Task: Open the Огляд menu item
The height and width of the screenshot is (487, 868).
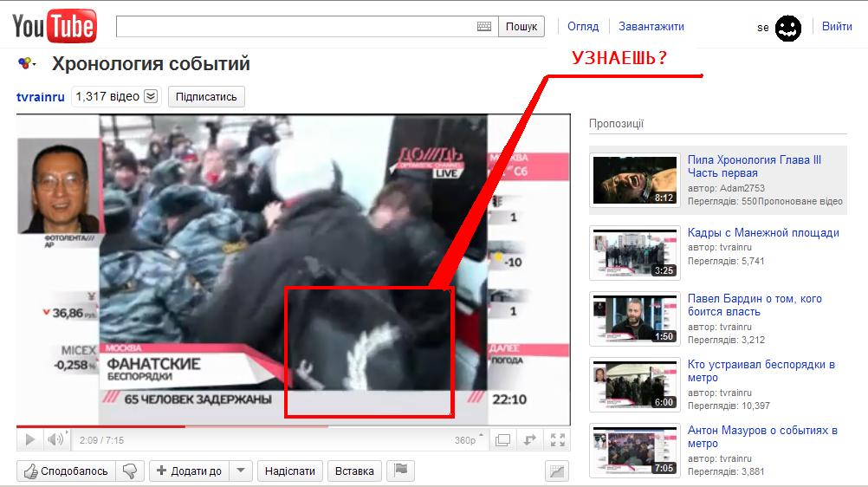Action: coord(583,27)
